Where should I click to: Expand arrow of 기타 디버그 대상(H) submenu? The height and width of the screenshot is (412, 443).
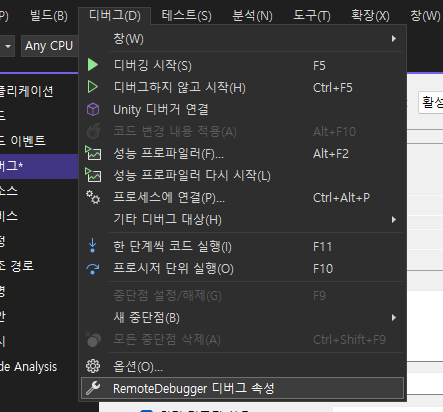(394, 219)
